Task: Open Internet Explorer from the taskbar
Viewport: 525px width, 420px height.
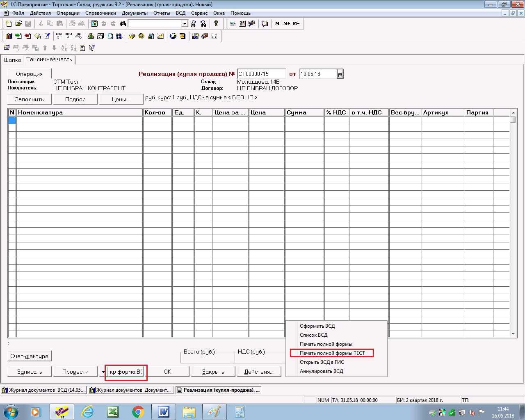Action: click(87, 412)
